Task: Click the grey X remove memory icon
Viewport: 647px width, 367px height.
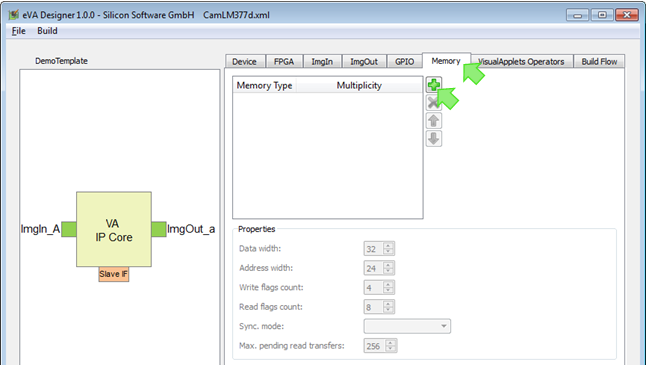Action: coord(434,103)
